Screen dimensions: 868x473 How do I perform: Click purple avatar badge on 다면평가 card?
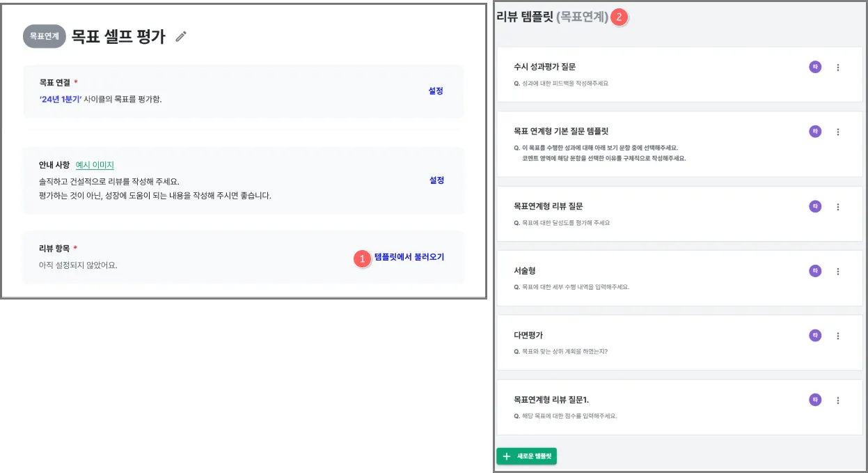815,335
